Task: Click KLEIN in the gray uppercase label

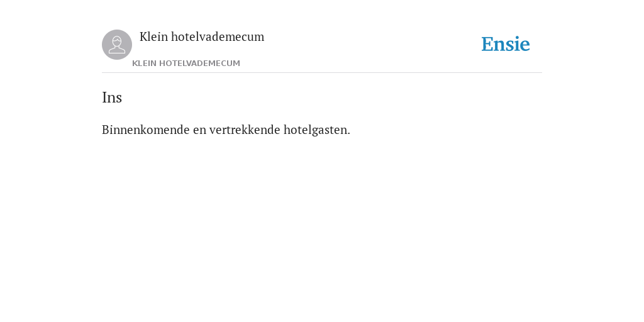Action: pyautogui.click(x=144, y=64)
